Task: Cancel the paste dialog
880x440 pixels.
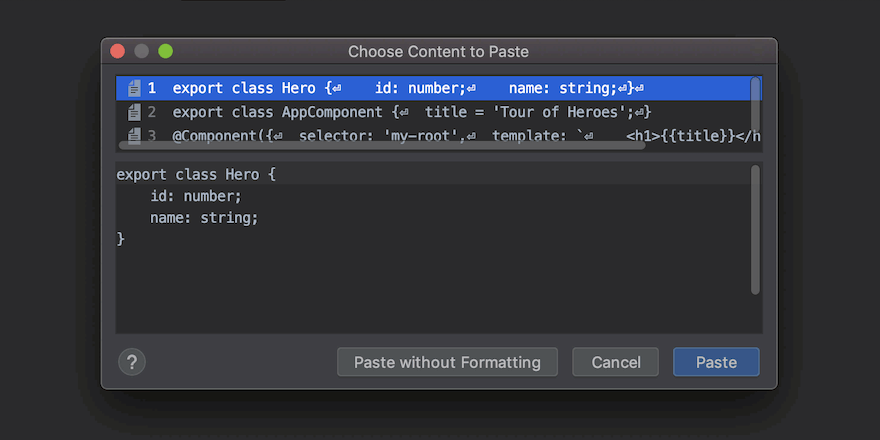Action: click(615, 362)
